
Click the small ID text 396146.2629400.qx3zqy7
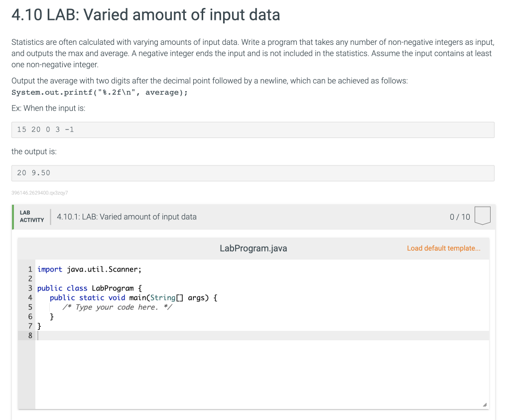(39, 192)
